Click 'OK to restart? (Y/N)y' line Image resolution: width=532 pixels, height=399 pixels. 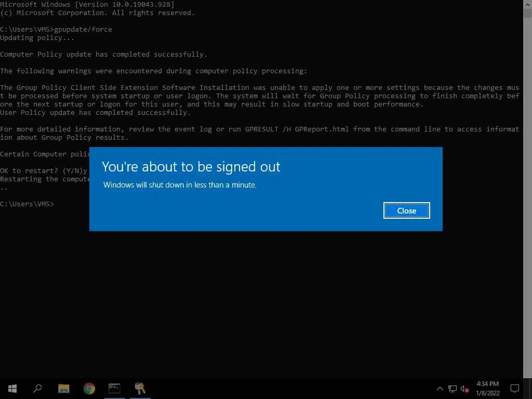44,170
